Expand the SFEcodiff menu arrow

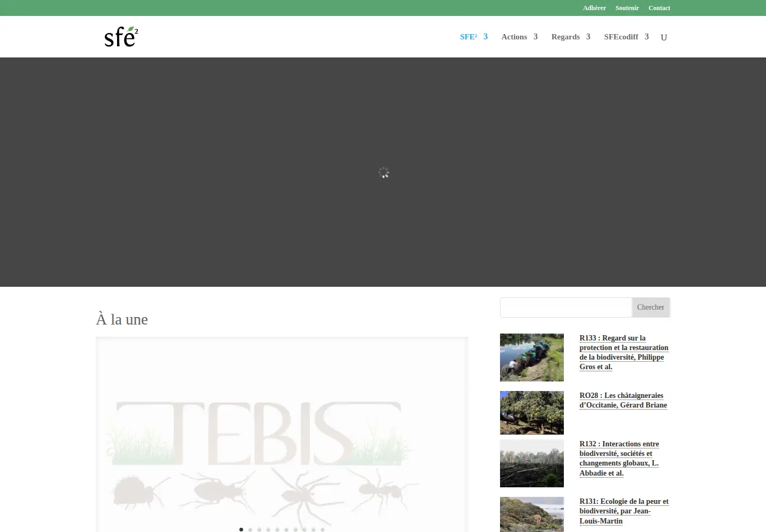647,37
